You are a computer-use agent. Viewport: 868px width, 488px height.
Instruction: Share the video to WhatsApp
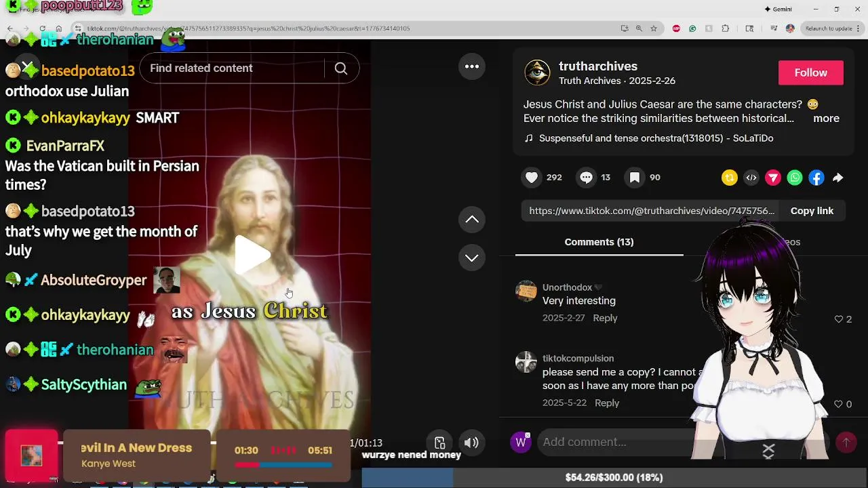pos(795,178)
